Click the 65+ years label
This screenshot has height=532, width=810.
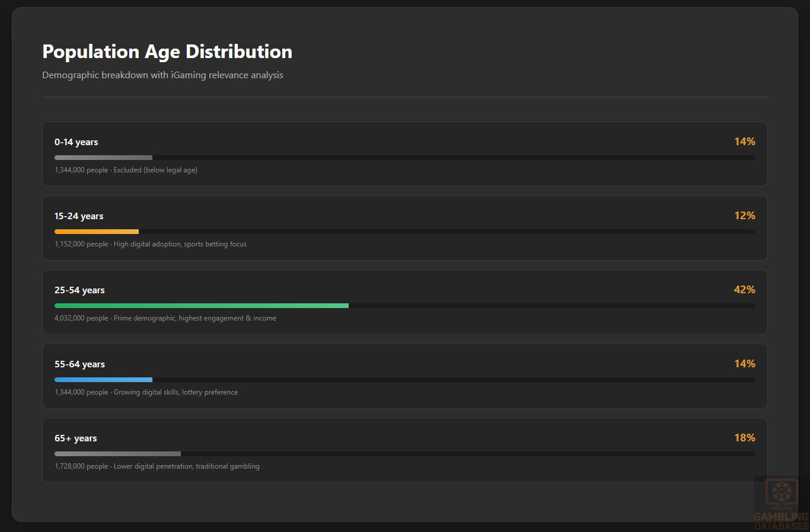tap(76, 438)
